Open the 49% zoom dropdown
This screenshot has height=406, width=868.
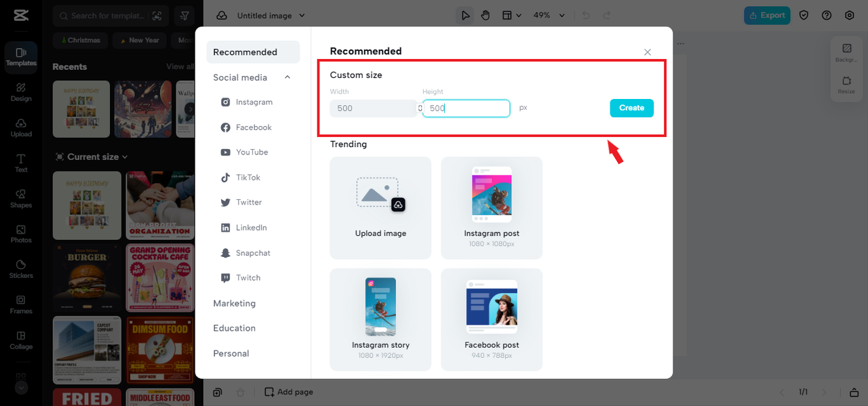click(x=548, y=15)
